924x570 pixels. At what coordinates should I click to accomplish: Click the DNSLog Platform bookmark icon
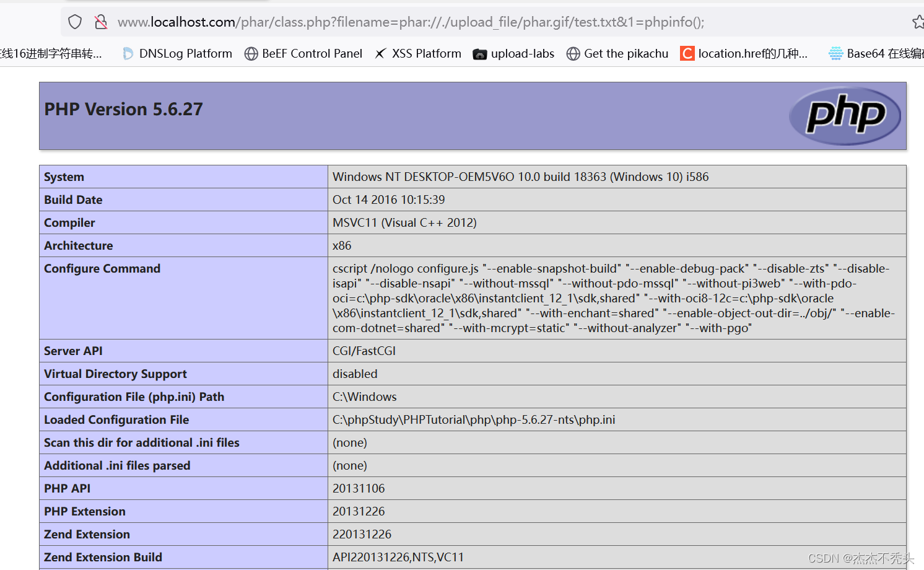(x=128, y=54)
